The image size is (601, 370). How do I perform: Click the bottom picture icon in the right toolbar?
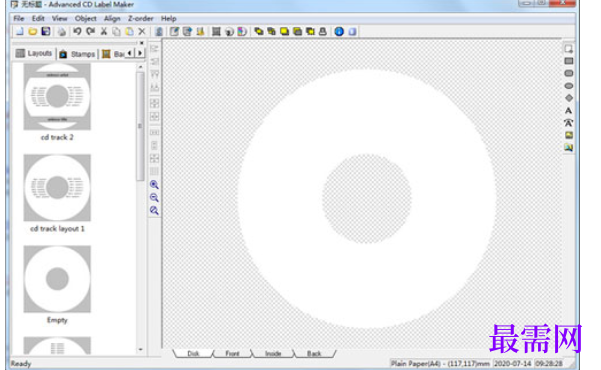coord(569,148)
